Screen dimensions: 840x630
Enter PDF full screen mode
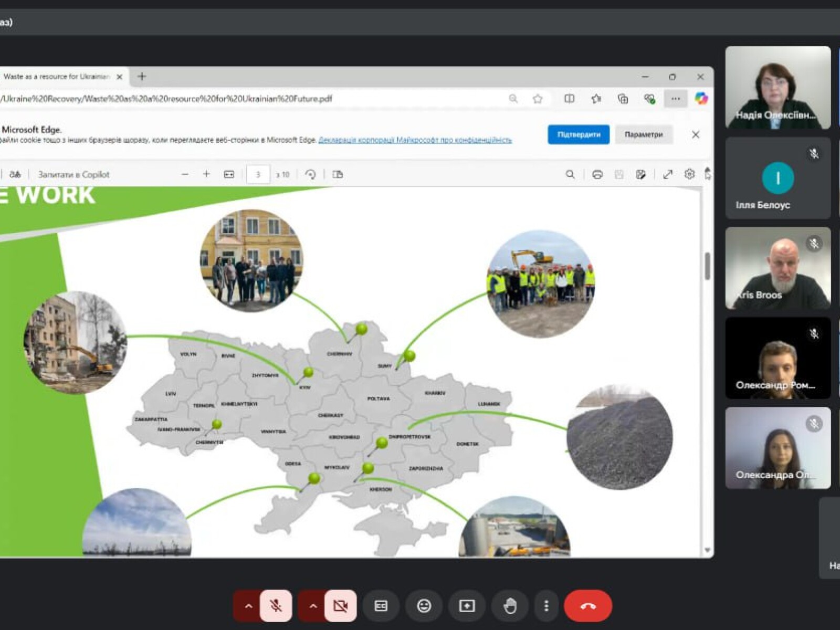tap(668, 174)
